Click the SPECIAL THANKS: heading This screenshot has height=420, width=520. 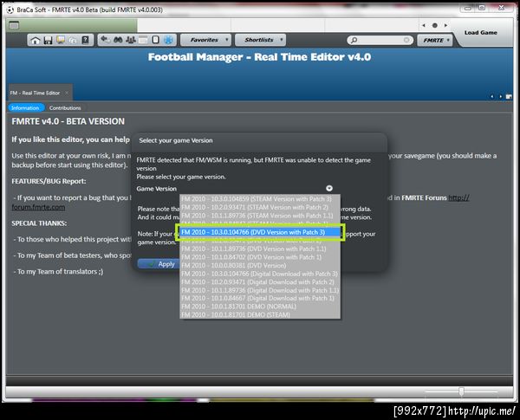39,223
